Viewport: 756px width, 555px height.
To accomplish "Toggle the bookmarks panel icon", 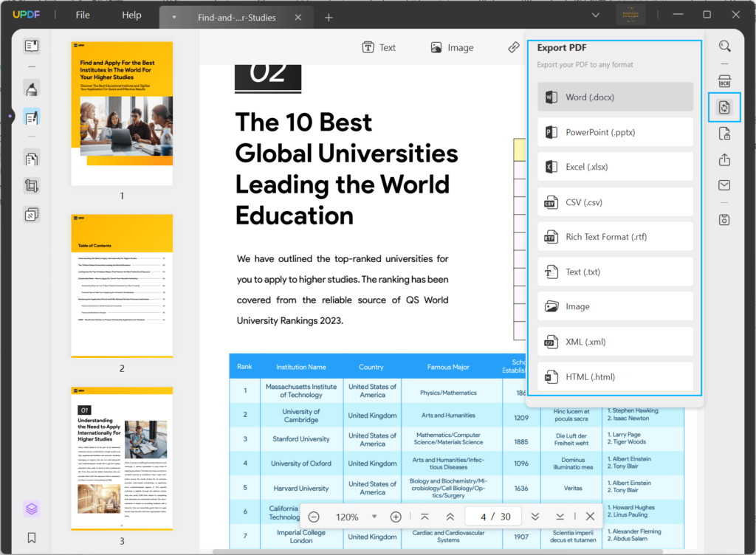I will tap(32, 537).
